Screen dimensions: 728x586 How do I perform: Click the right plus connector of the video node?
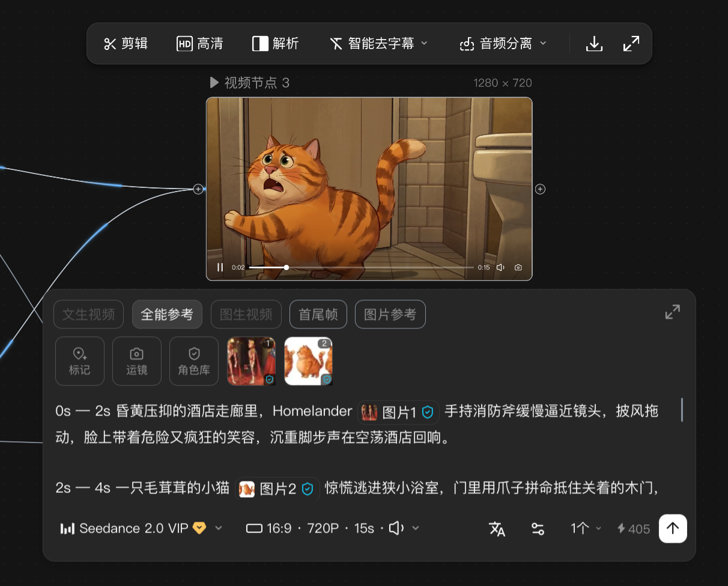point(540,189)
